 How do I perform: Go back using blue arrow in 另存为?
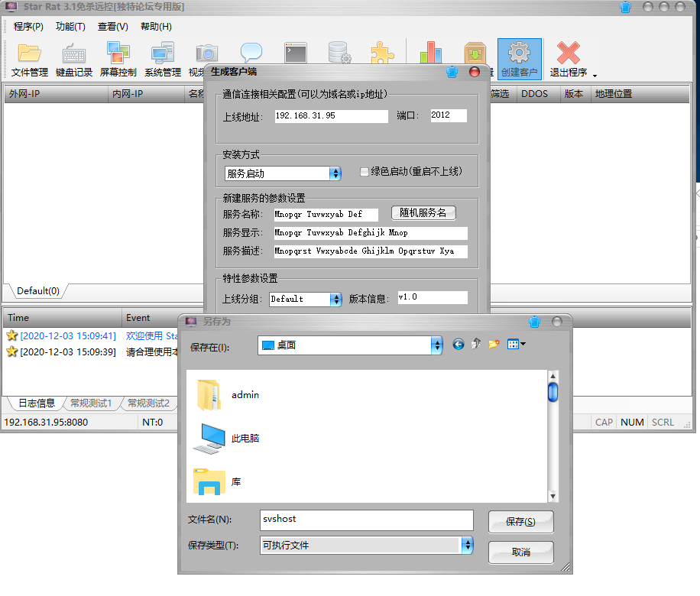(458, 344)
